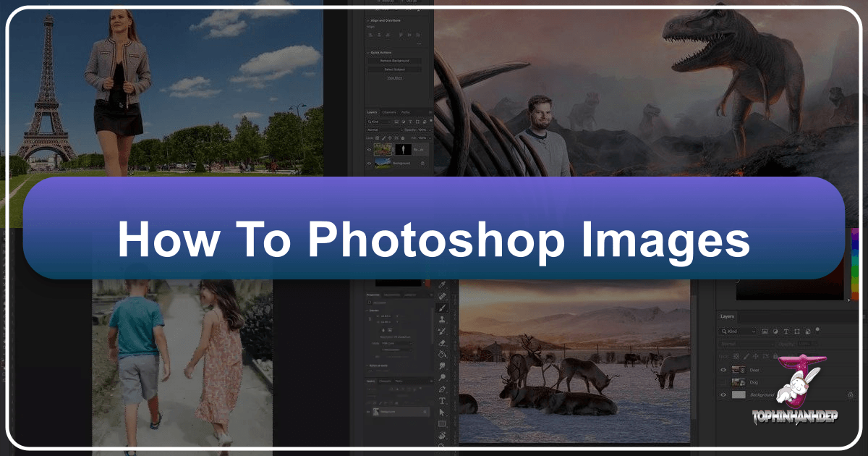This screenshot has width=868, height=456.
Task: Open the Paths tab
Action: (x=405, y=112)
